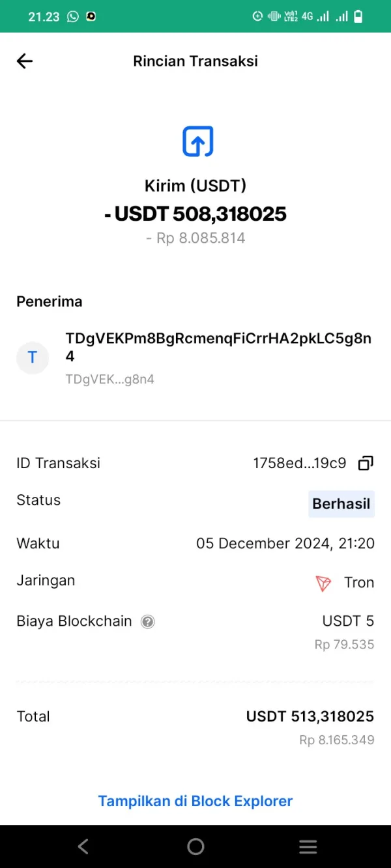Tap the Tron network logo
The height and width of the screenshot is (868, 391).
coord(323,583)
